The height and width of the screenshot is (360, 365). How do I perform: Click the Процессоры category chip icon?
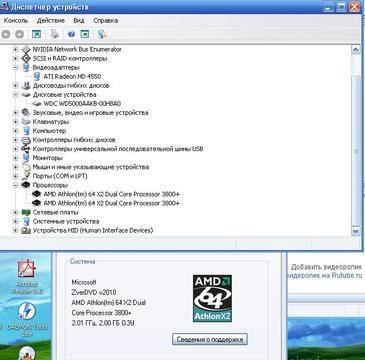(26, 185)
